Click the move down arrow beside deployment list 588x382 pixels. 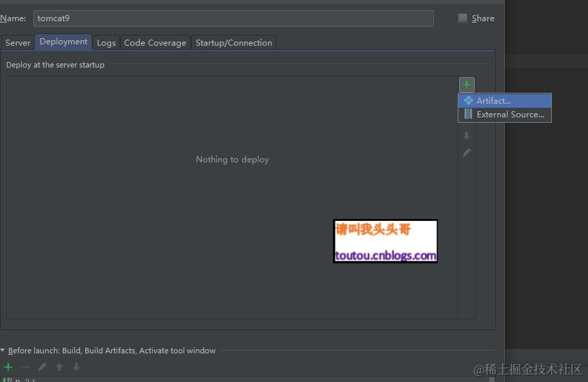click(x=467, y=135)
